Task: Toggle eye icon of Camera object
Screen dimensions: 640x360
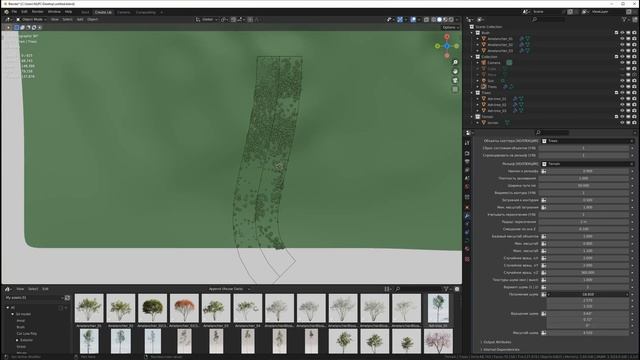Action: click(x=622, y=63)
